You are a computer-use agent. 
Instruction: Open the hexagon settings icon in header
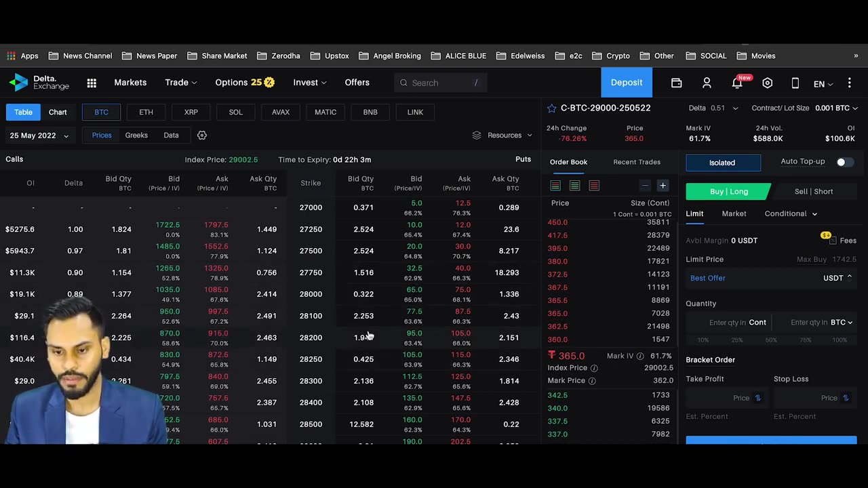(x=767, y=83)
